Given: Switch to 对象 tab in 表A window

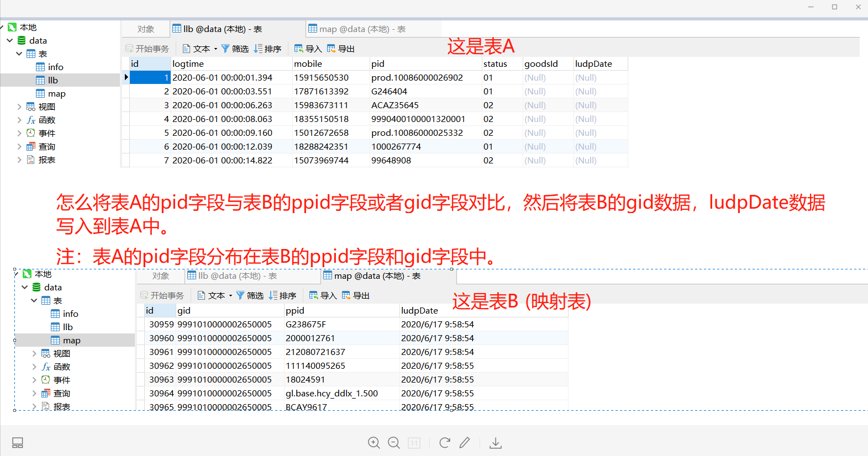Looking at the screenshot, I should (146, 29).
